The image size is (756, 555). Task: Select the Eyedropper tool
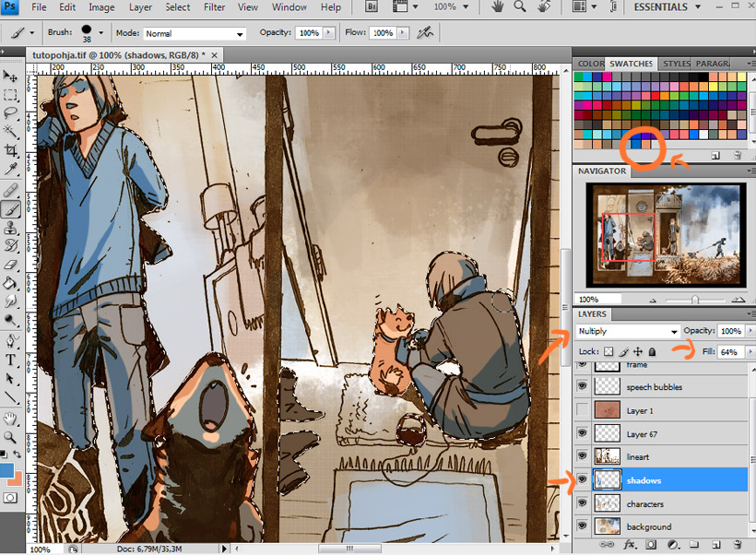[11, 170]
